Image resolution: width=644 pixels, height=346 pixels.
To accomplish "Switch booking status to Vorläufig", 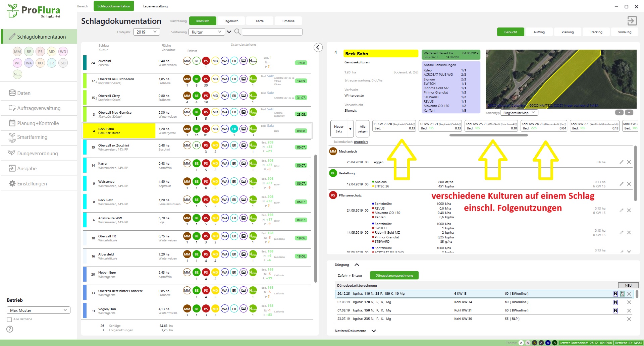I will [x=624, y=32].
